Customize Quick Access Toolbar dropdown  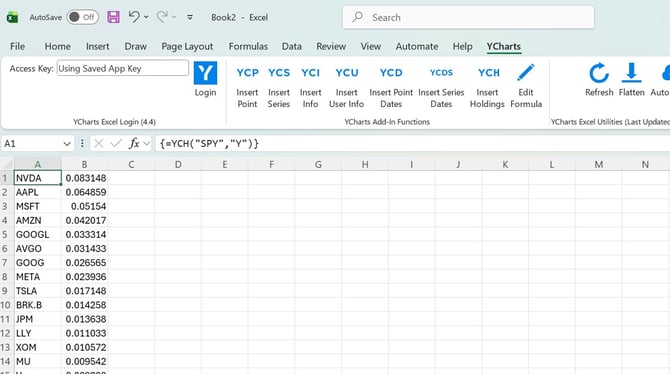[x=190, y=17]
